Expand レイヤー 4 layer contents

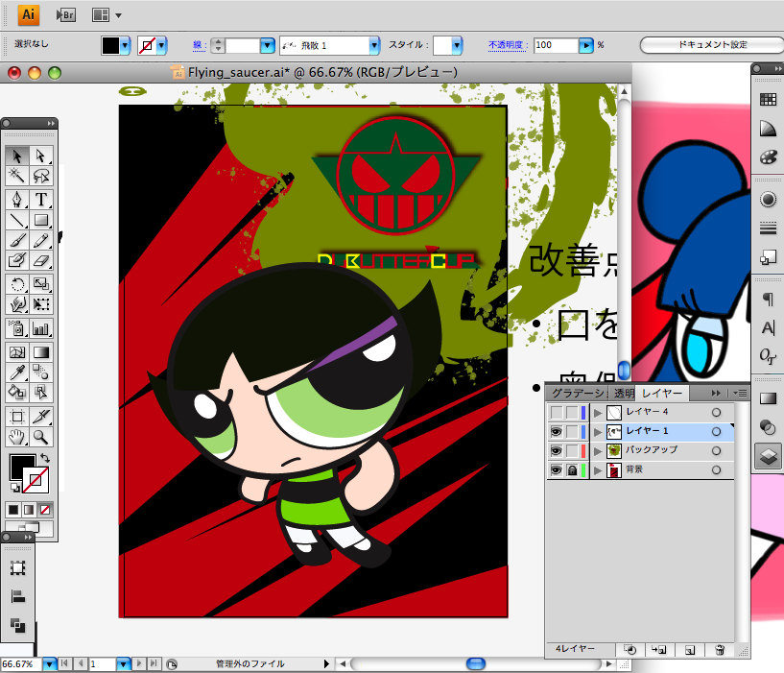click(598, 412)
